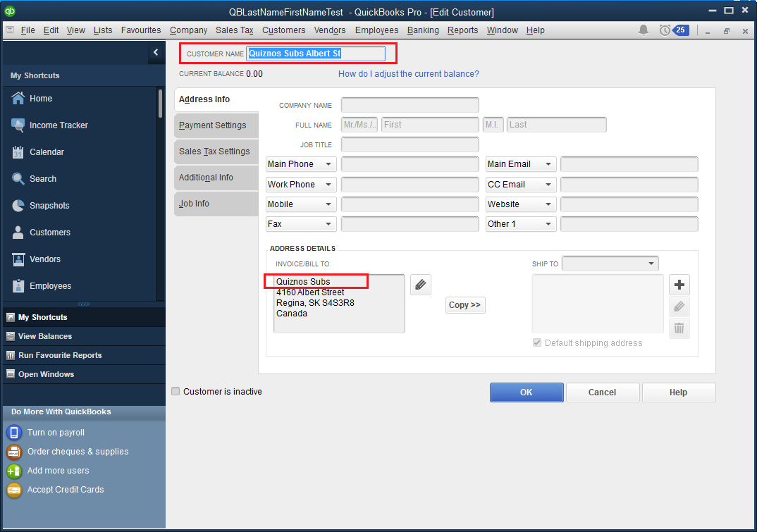757x532 pixels.
Task: Open Run Favourite Reports panel
Action: point(84,355)
